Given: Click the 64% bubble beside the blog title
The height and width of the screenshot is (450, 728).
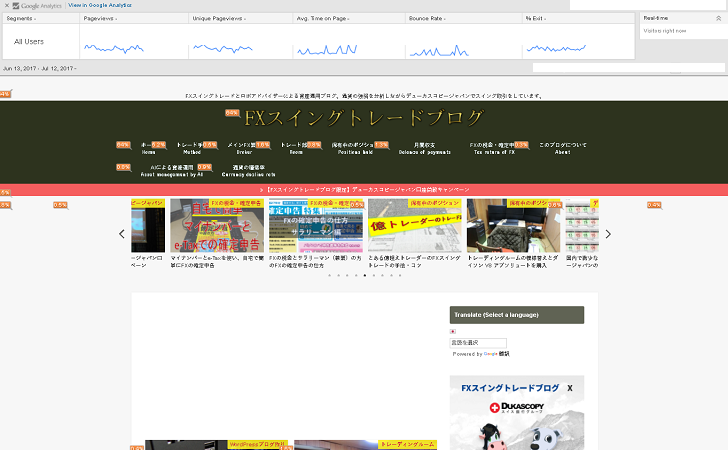Looking at the screenshot, I should [232, 113].
